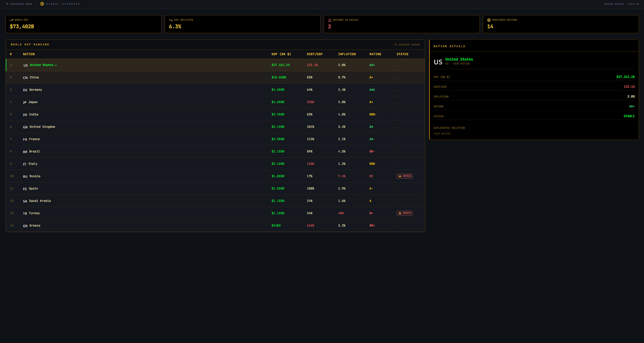
Task: Click the World GDP trend icon
Action: pos(11,20)
